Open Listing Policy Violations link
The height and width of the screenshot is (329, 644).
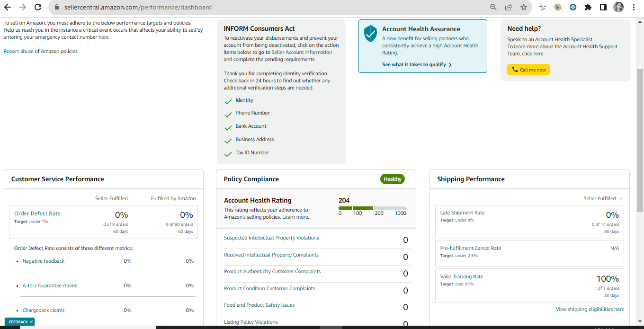coord(250,322)
